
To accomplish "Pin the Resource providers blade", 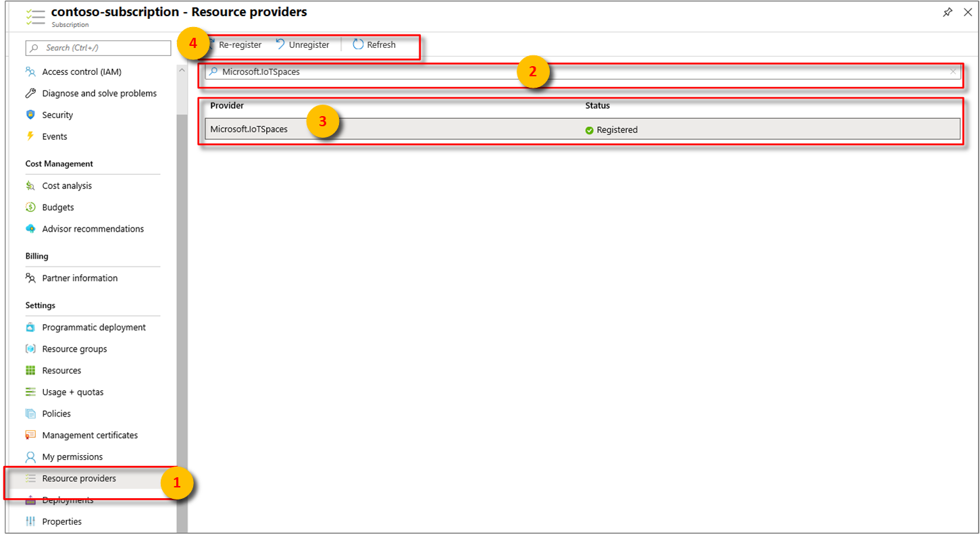I will tap(948, 13).
